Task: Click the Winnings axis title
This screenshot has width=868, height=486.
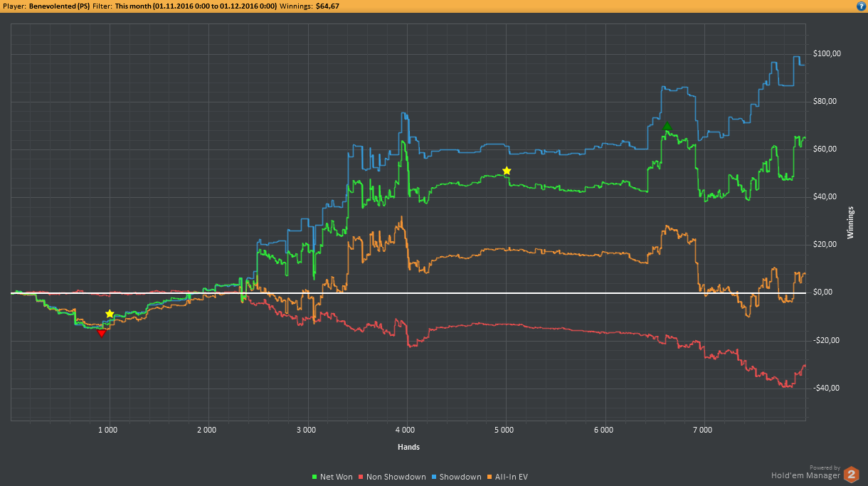Action: pyautogui.click(x=851, y=222)
